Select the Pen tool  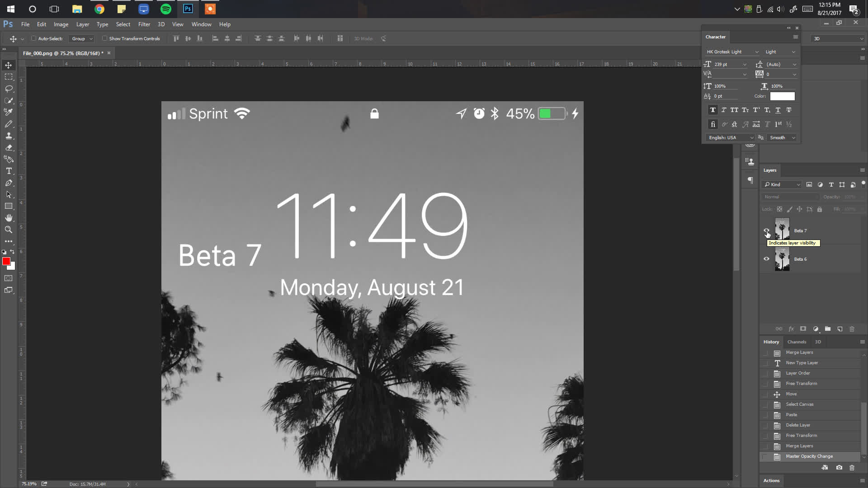pyautogui.click(x=9, y=183)
